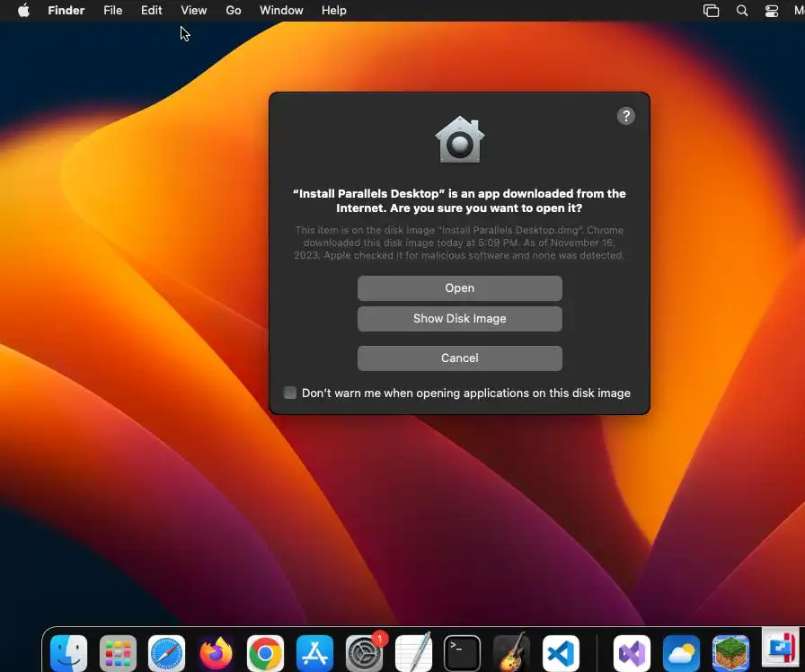Open Spotlight search in menu bar
The height and width of the screenshot is (672, 805).
[742, 11]
